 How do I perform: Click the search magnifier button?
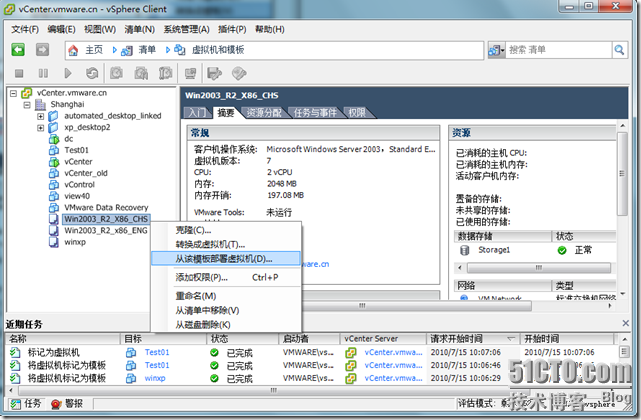(619, 50)
